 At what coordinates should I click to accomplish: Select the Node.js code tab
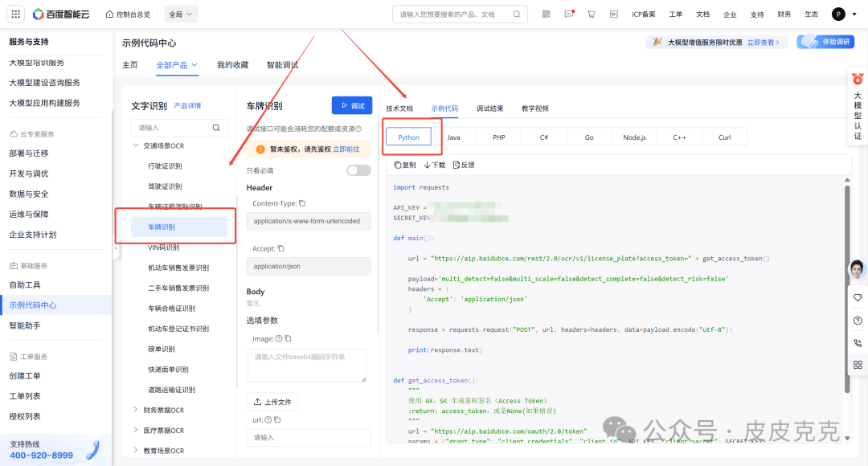(x=634, y=137)
